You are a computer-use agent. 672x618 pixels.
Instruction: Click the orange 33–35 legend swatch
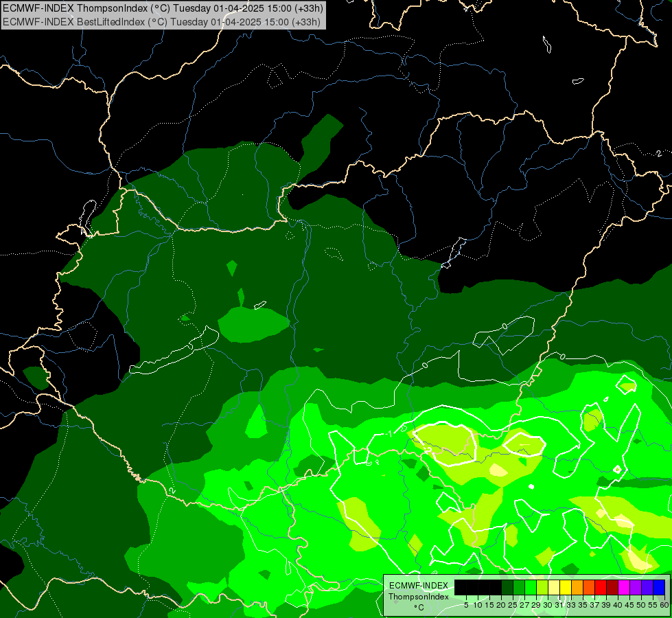pyautogui.click(x=577, y=587)
